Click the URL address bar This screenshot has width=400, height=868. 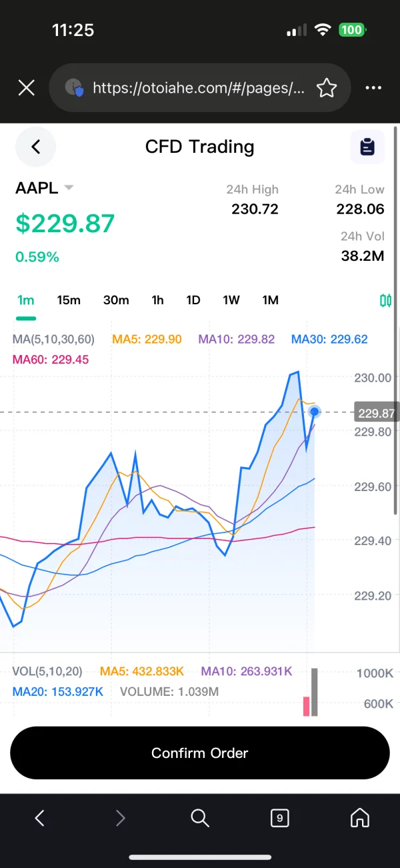click(x=198, y=87)
